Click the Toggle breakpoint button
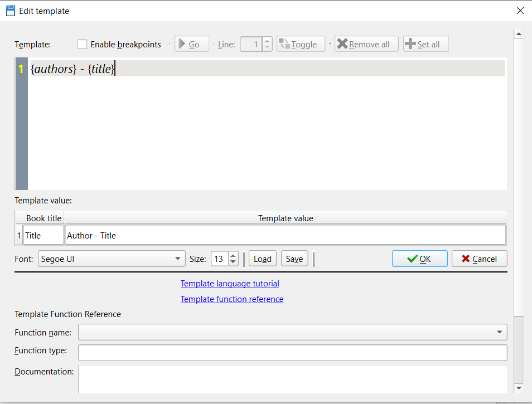The height and width of the screenshot is (404, 532). click(x=301, y=44)
